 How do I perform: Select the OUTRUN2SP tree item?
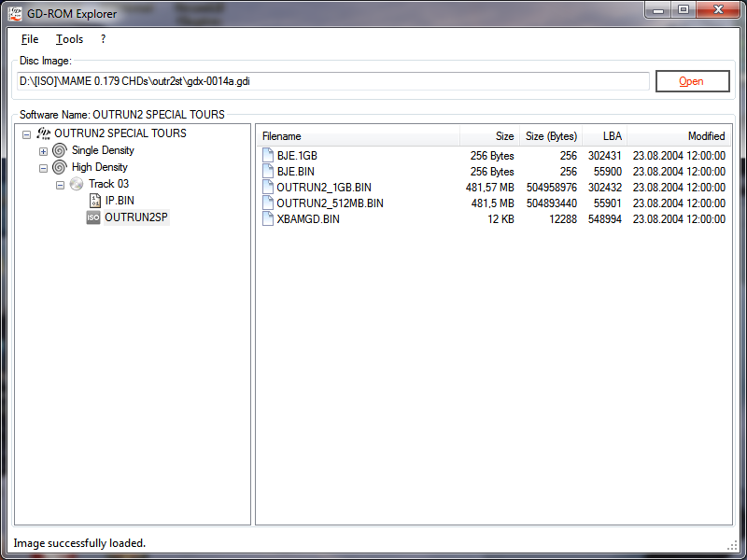click(x=136, y=217)
